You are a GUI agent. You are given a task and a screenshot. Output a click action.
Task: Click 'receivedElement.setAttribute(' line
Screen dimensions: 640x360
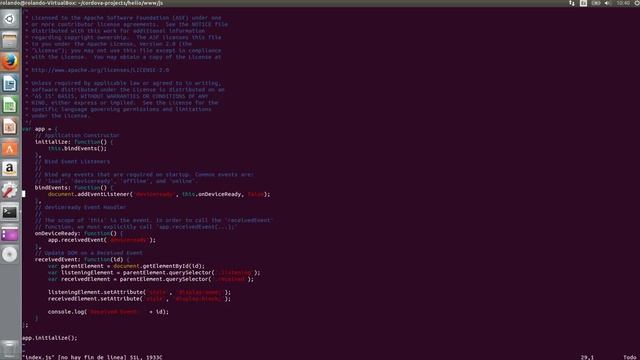point(140,299)
